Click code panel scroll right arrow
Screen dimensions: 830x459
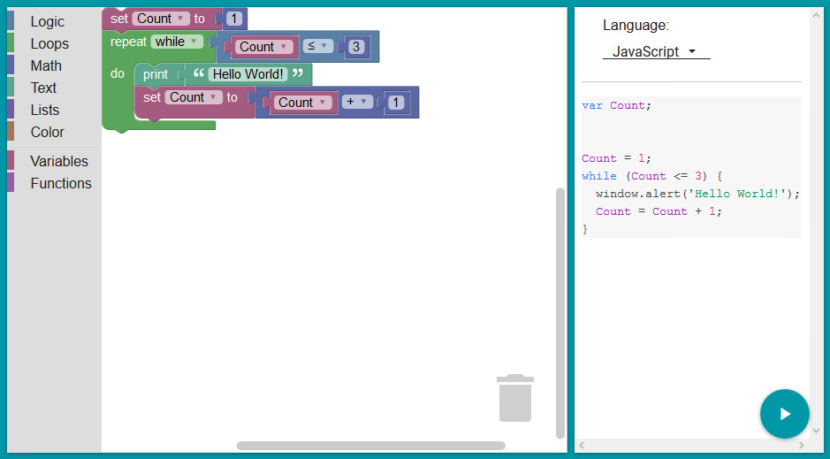click(801, 445)
